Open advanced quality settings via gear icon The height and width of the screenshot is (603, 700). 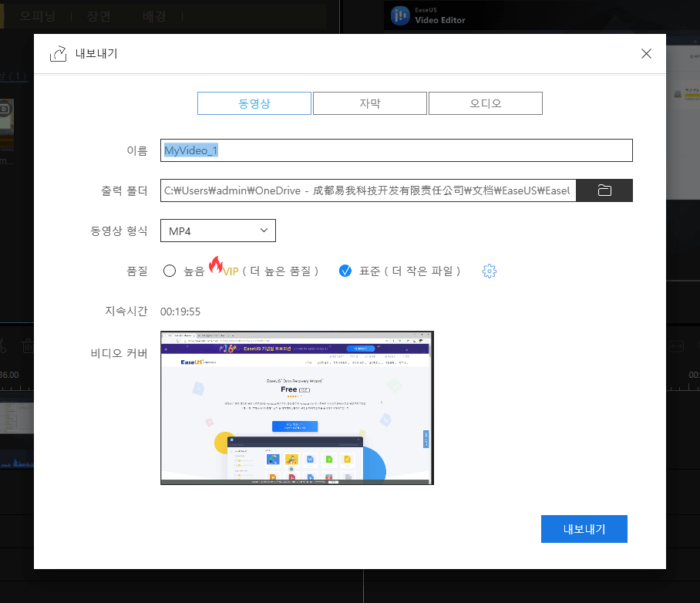coord(489,271)
